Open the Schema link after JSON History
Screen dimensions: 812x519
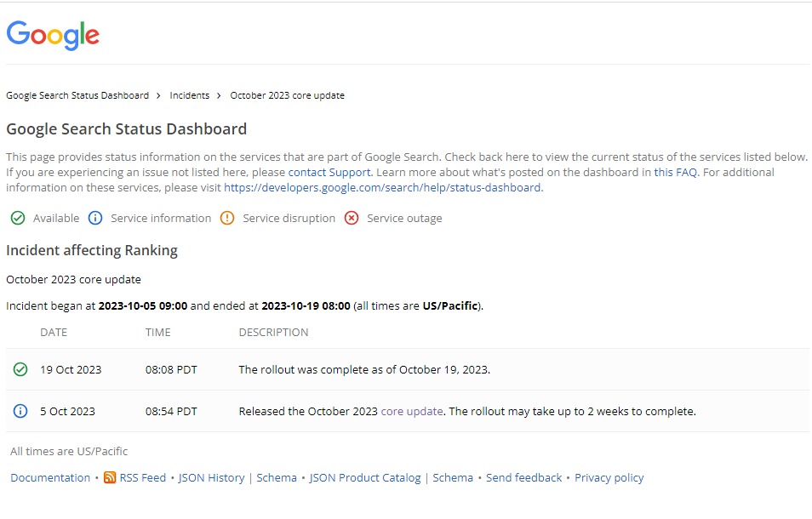(x=277, y=477)
